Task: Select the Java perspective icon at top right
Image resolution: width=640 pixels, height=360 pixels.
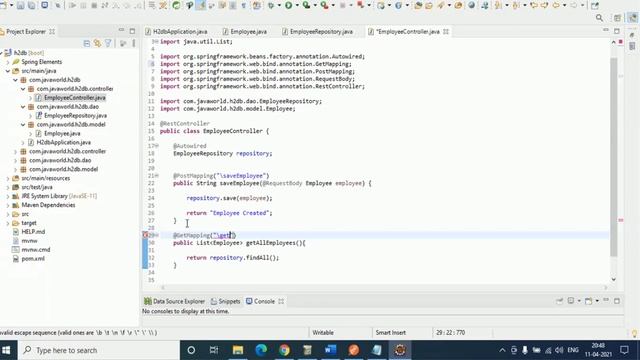Action: (x=633, y=18)
